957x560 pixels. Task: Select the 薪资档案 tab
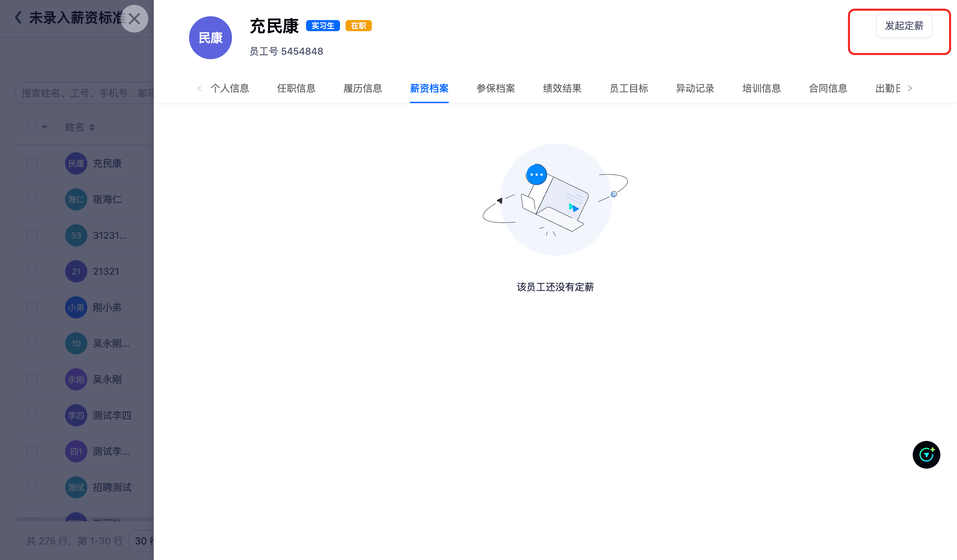(429, 89)
